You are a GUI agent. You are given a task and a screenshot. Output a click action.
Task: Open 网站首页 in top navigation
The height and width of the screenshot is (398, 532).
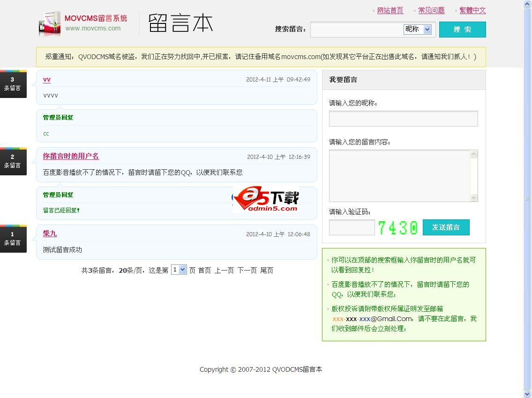[x=390, y=10]
